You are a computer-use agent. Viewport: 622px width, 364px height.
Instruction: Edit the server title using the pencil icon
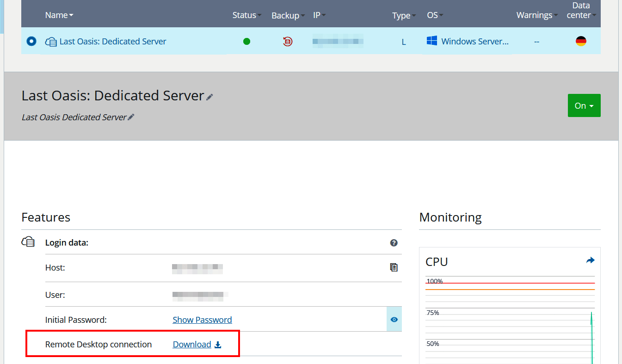209,96
